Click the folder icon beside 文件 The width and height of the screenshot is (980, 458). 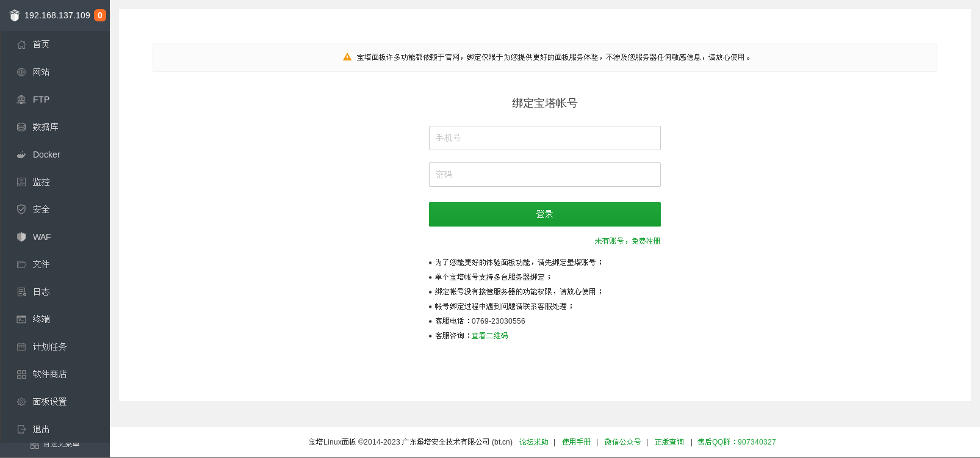click(x=21, y=264)
